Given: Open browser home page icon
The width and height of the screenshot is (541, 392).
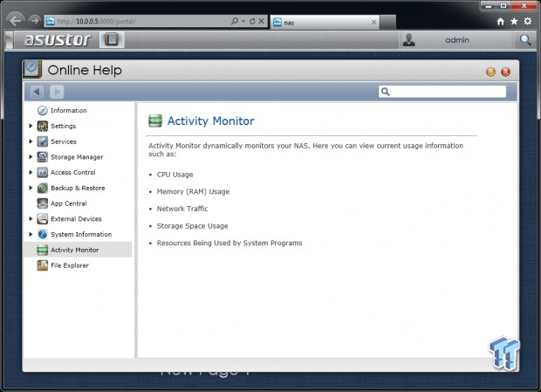Looking at the screenshot, I should coord(501,22).
